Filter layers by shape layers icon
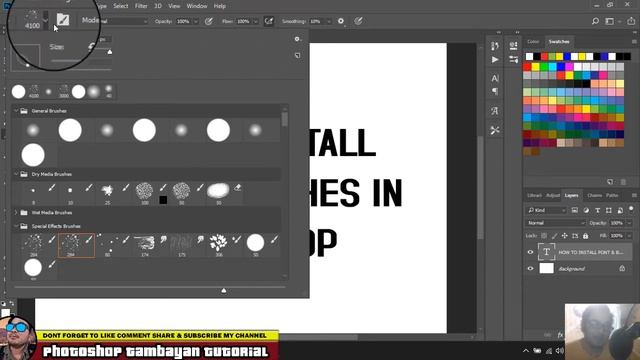Viewport: 640px width, 360px height. coord(609,210)
